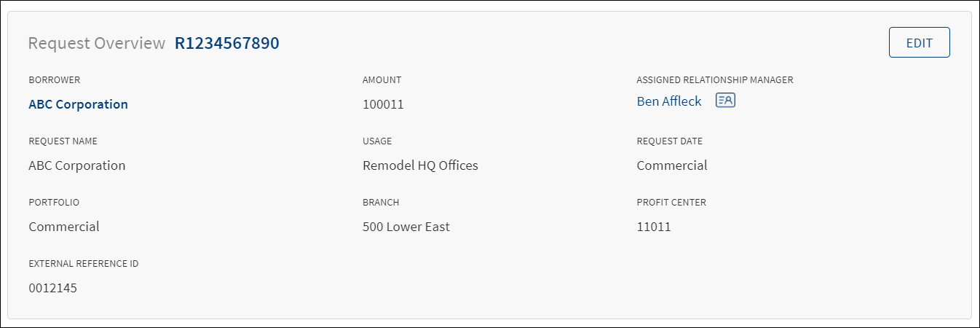Select the Commercial value under Portfolio

(64, 227)
